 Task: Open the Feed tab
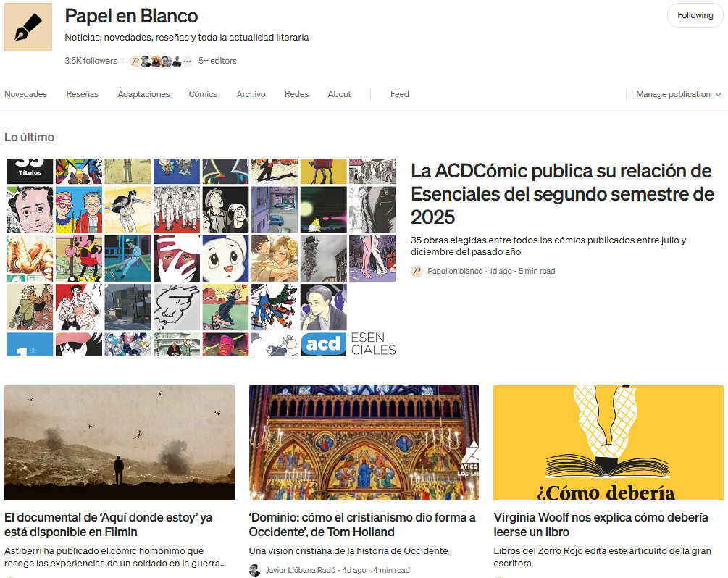click(399, 94)
